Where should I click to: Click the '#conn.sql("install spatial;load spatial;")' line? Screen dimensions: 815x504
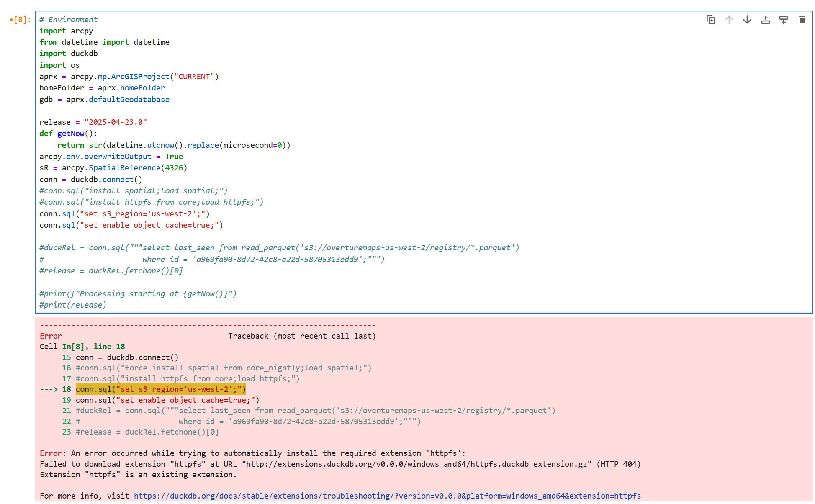click(x=134, y=191)
